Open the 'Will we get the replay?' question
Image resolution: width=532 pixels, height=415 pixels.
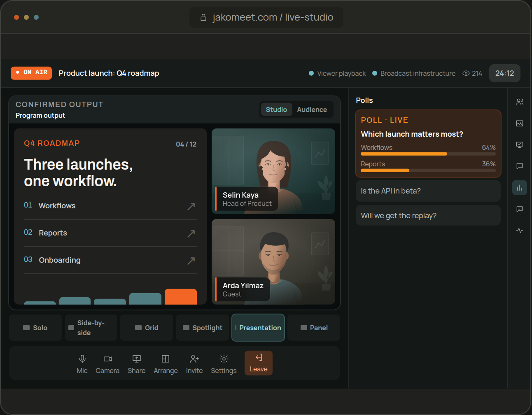click(x=428, y=215)
